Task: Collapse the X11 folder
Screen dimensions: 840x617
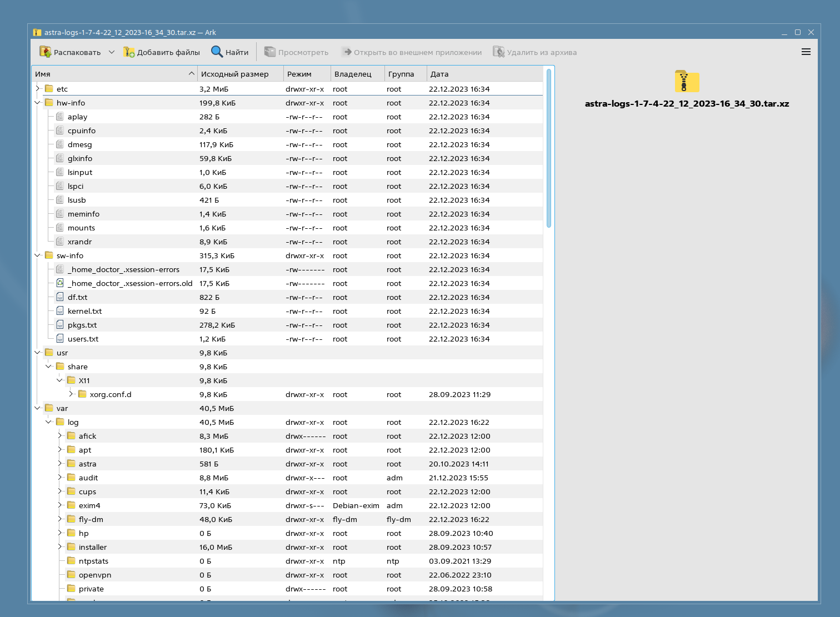Action: [60, 380]
